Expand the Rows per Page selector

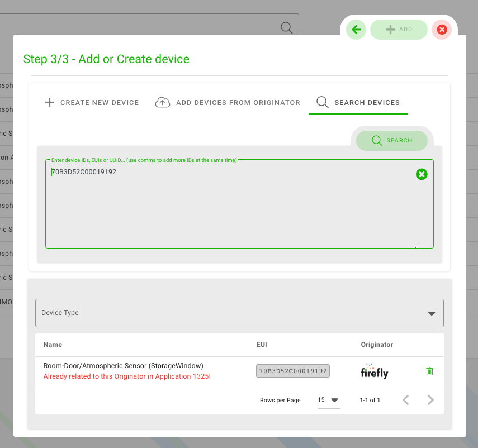point(328,400)
